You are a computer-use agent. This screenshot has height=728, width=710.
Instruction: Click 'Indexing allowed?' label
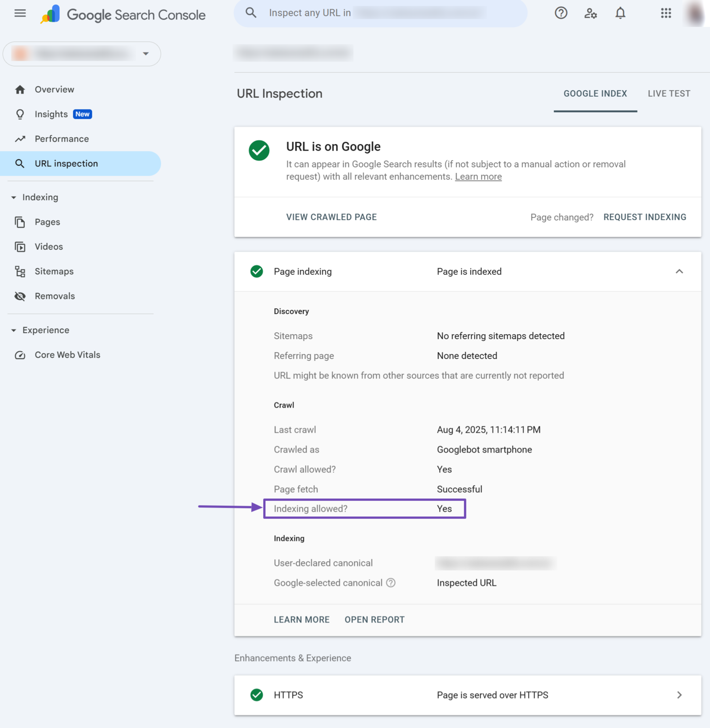(310, 508)
